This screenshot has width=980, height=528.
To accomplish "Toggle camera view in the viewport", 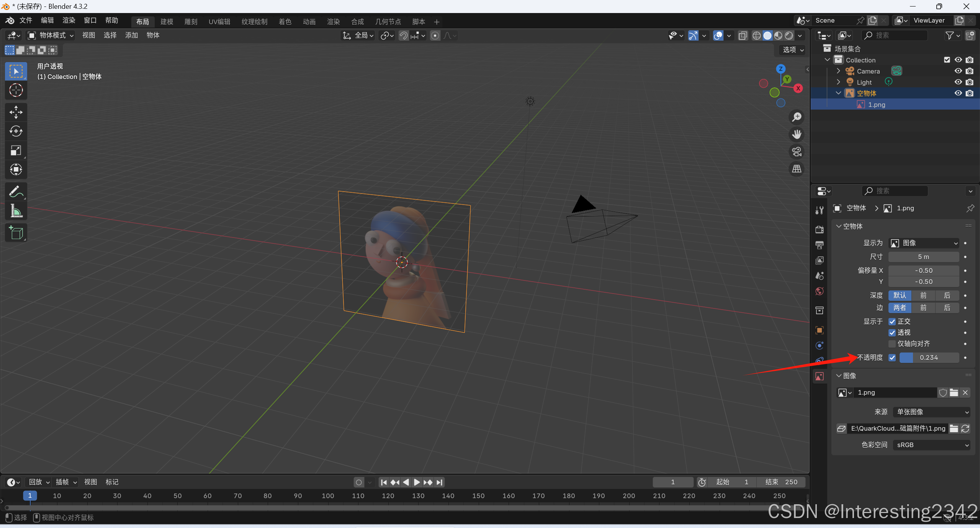I will tap(797, 152).
